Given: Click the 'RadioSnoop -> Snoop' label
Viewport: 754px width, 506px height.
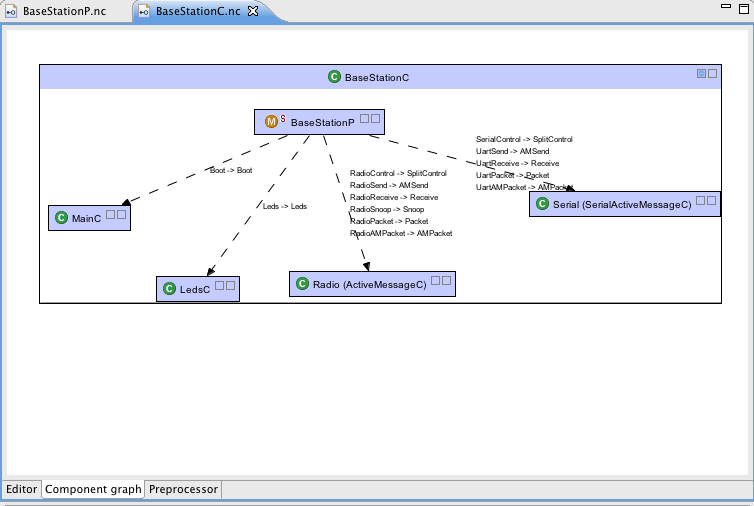Looking at the screenshot, I should [x=387, y=209].
